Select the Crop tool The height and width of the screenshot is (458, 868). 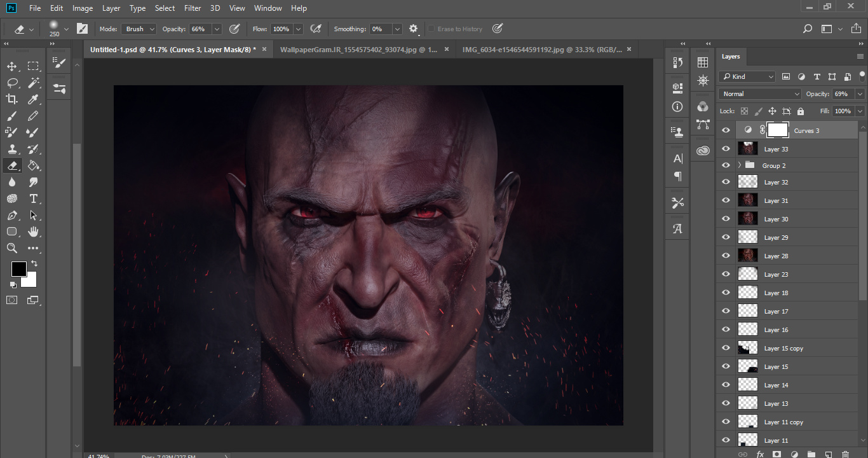11,99
